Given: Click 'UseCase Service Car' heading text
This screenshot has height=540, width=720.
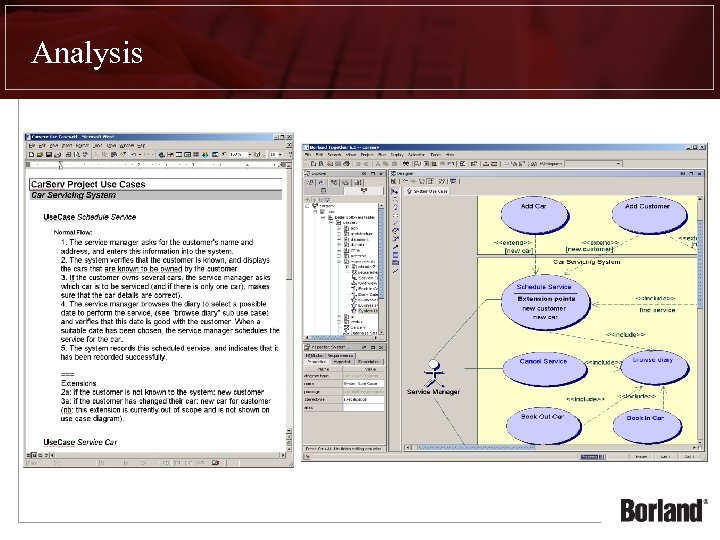Looking at the screenshot, I should tap(80, 442).
